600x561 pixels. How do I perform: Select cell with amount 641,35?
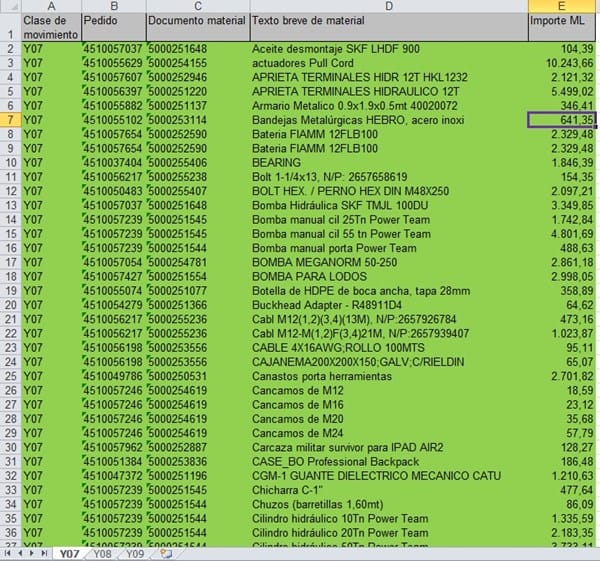(x=561, y=120)
